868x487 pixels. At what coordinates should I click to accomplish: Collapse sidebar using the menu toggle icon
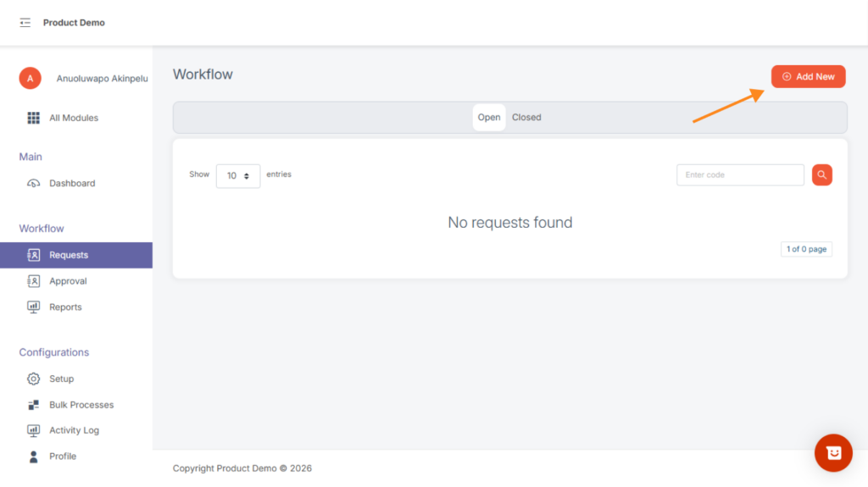click(25, 23)
